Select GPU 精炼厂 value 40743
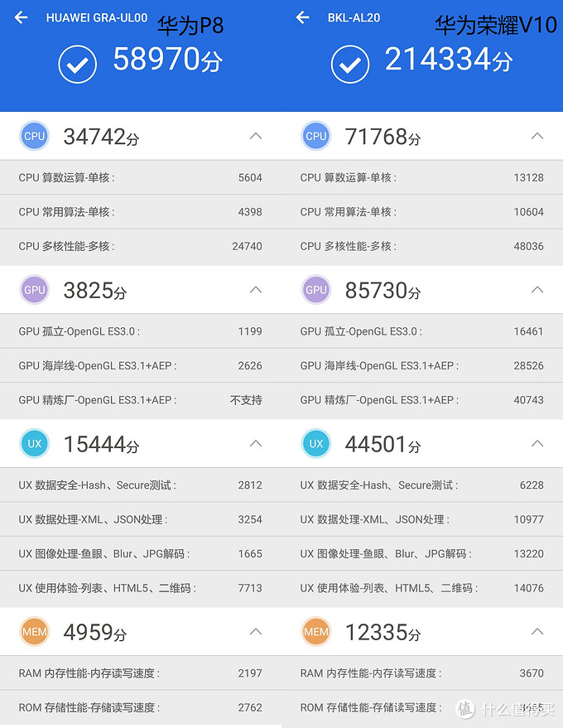Viewport: 563px width, 728px height. click(x=529, y=400)
